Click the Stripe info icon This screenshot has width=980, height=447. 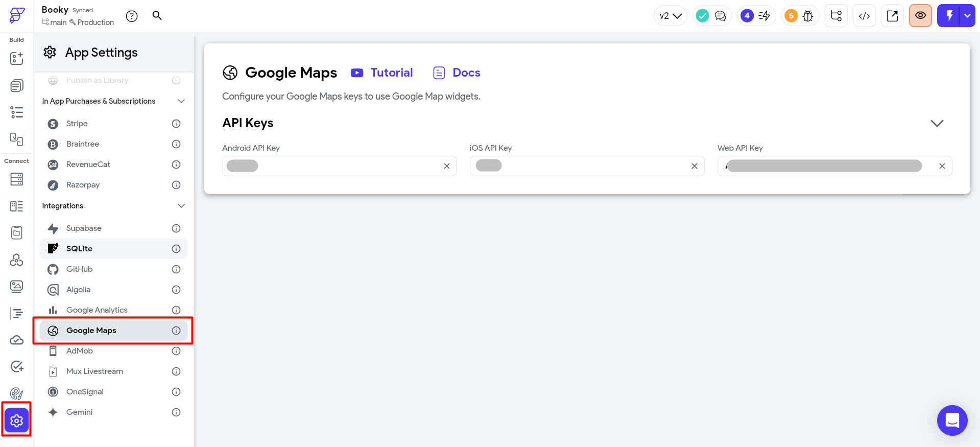pos(176,124)
